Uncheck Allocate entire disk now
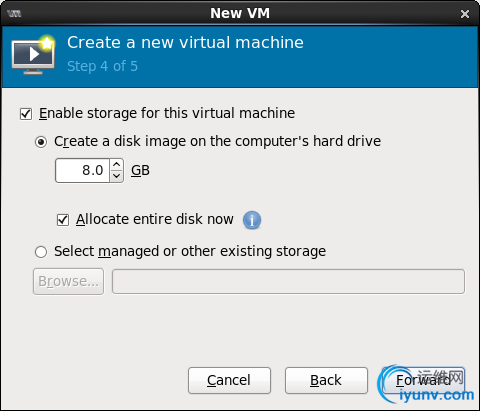The width and height of the screenshot is (480, 411). click(63, 220)
